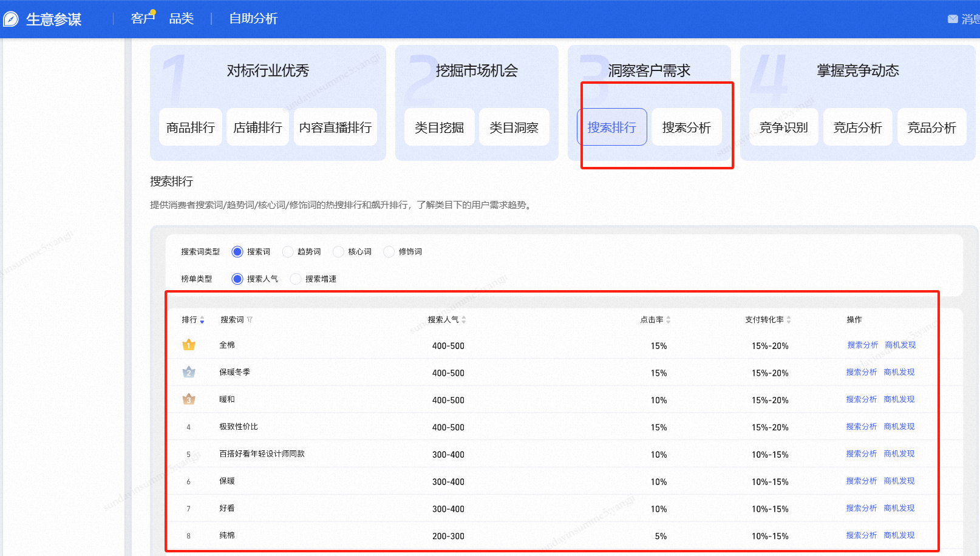Click 商机发现 link for 保暖 row
The height and width of the screenshot is (556, 980).
899,481
